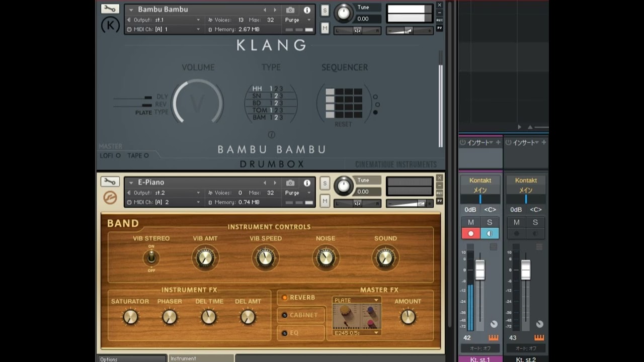Solo the Kt. st.1 mixer channel

click(x=490, y=222)
